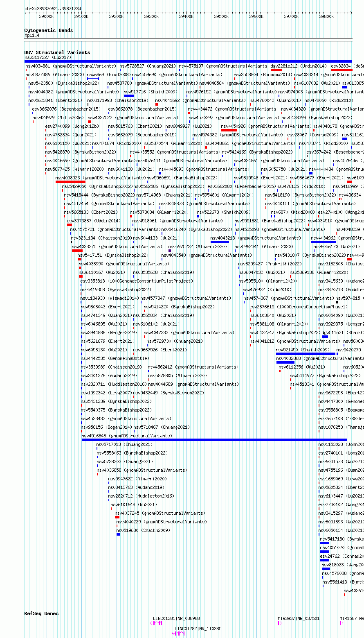Click label 'nsv4442535 (GenomeinaBottle)'

pos(115,358)
